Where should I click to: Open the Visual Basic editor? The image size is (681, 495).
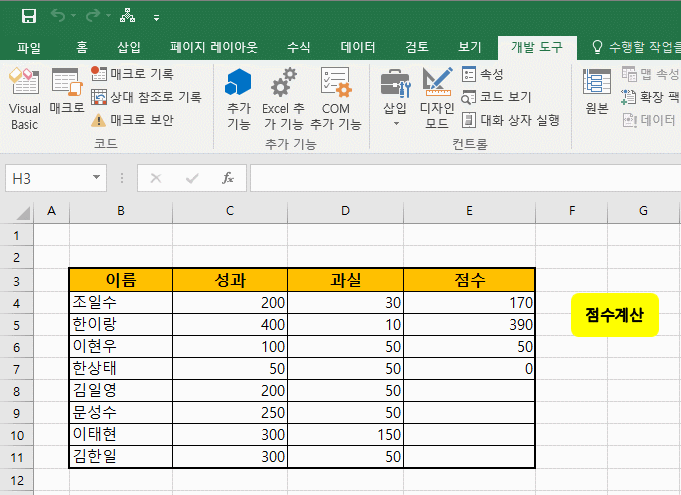pos(25,99)
